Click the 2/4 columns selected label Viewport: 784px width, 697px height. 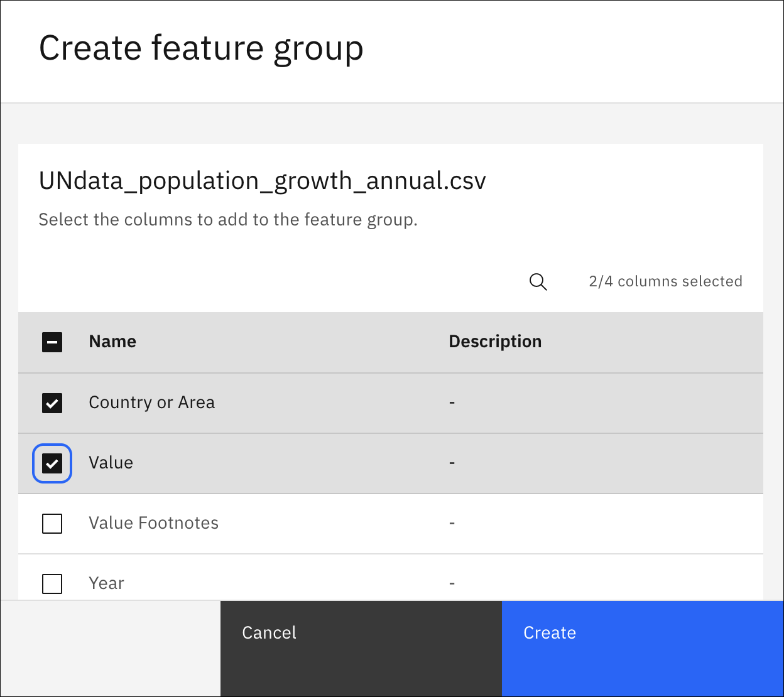pyautogui.click(x=666, y=281)
